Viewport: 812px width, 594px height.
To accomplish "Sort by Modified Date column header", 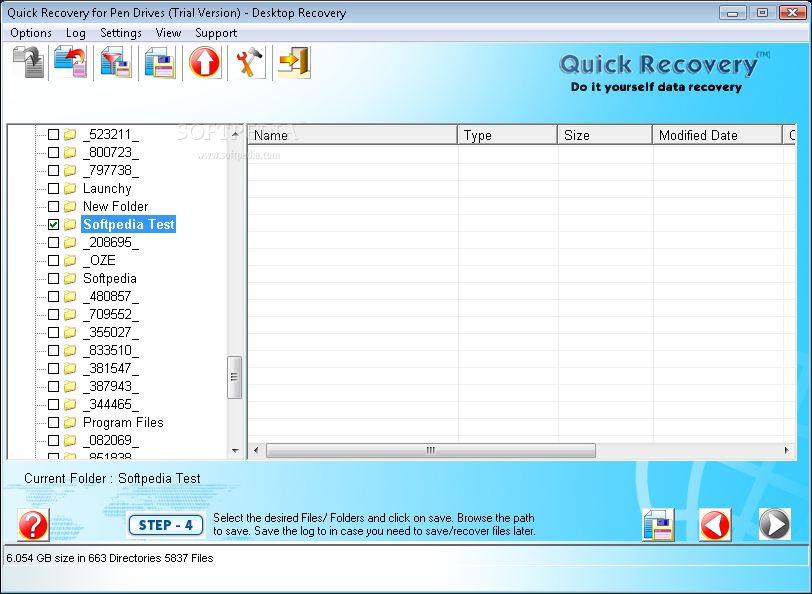I will click(x=717, y=135).
